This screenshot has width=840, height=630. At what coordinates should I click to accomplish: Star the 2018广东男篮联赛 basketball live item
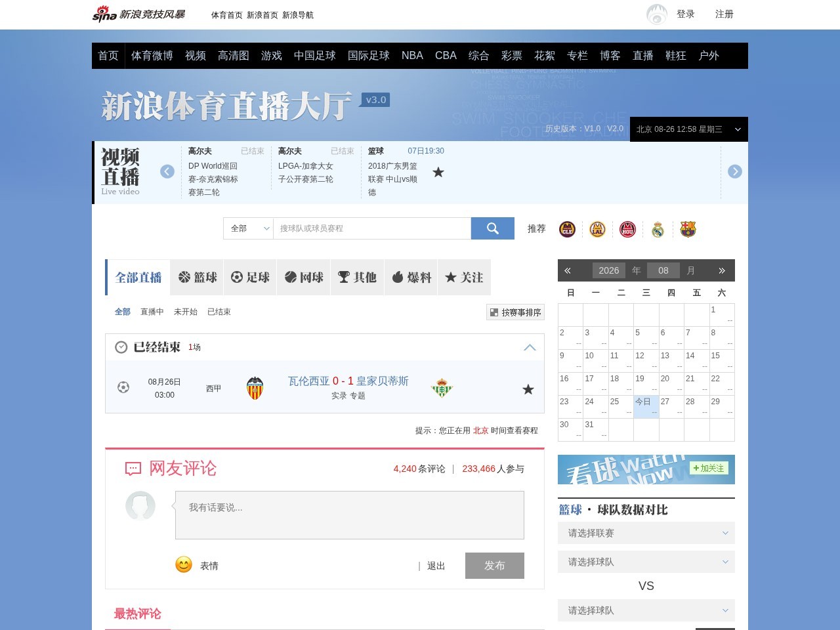[x=438, y=172]
